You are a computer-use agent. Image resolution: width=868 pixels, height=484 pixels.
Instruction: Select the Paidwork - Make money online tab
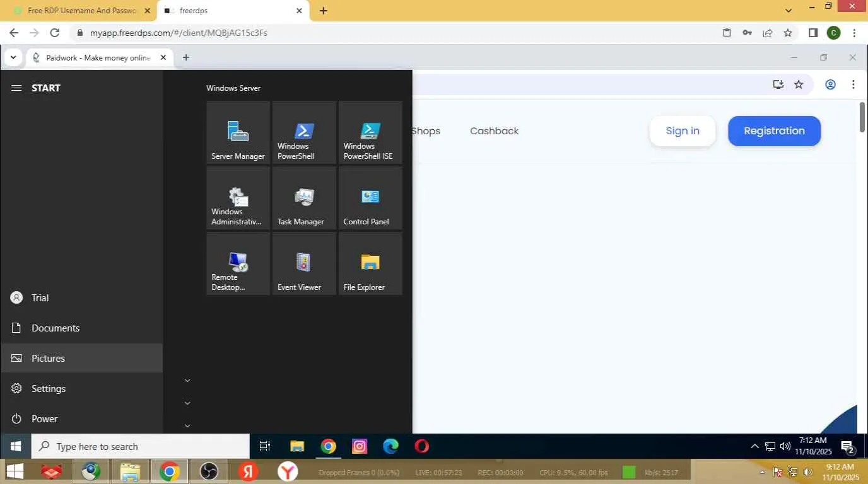coord(99,57)
